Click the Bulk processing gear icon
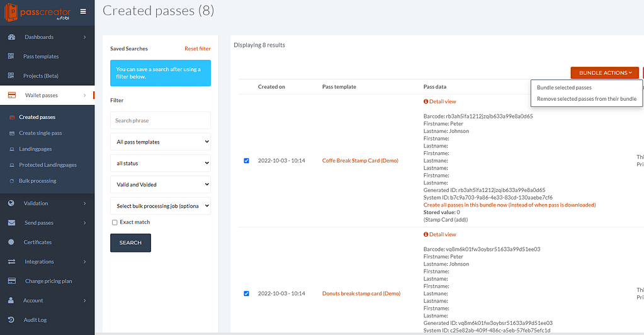This screenshot has height=335, width=644. (11, 181)
